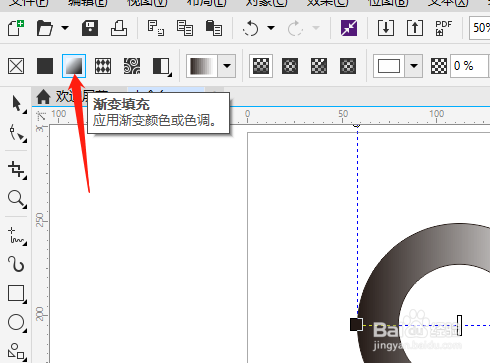Screen dimensions: 490x363
Task: Click the Open folder icon
Action: (45, 28)
